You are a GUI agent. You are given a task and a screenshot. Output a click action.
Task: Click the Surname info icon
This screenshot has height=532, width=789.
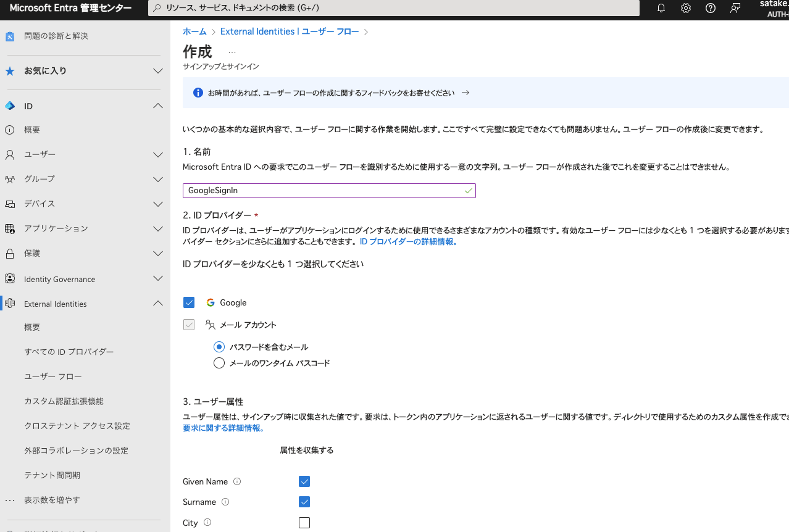(225, 502)
